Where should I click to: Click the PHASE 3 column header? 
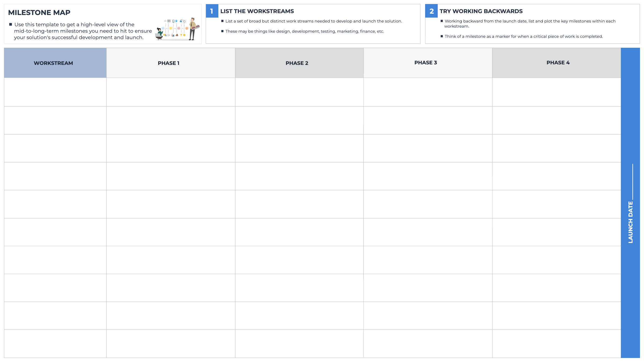point(428,63)
